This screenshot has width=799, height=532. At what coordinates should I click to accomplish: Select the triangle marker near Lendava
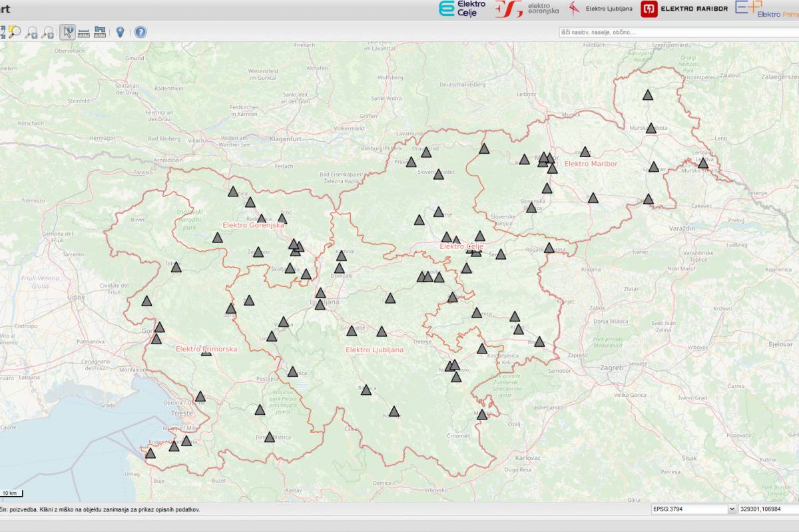point(703,162)
